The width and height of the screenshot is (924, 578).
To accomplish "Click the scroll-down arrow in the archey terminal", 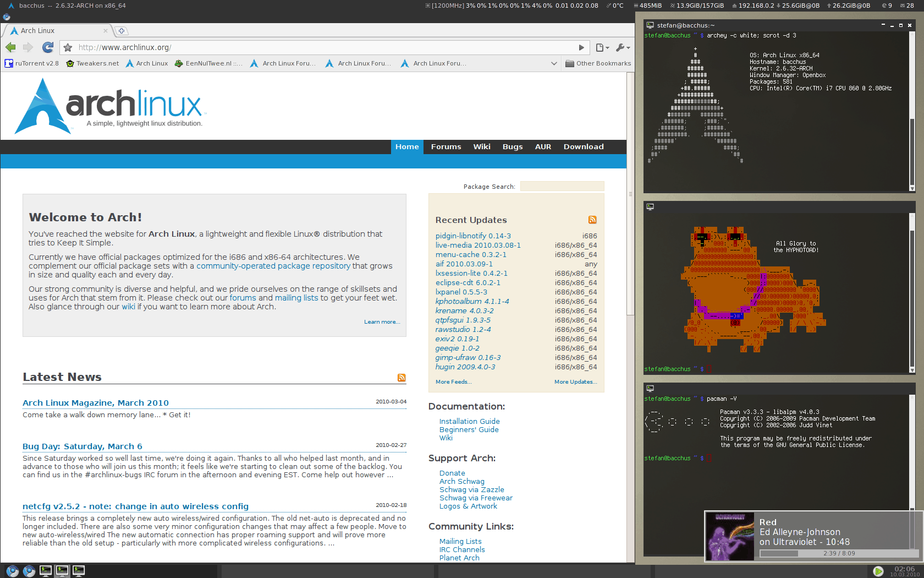I will click(x=912, y=188).
